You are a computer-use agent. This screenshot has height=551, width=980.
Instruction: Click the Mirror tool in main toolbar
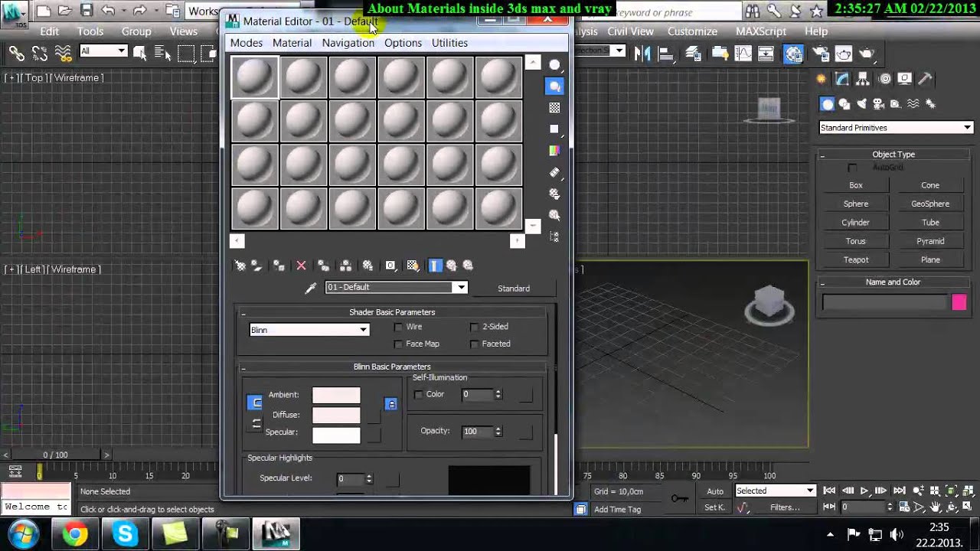point(642,53)
